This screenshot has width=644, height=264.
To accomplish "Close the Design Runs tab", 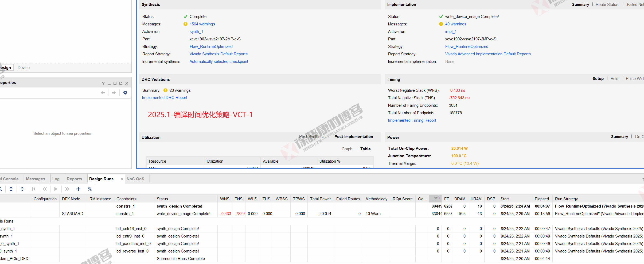I will 122,179.
